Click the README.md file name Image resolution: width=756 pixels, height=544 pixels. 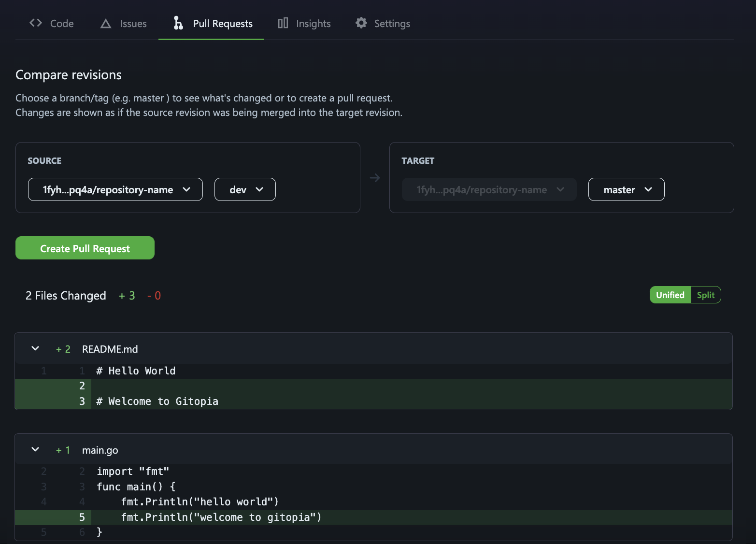pyautogui.click(x=110, y=349)
